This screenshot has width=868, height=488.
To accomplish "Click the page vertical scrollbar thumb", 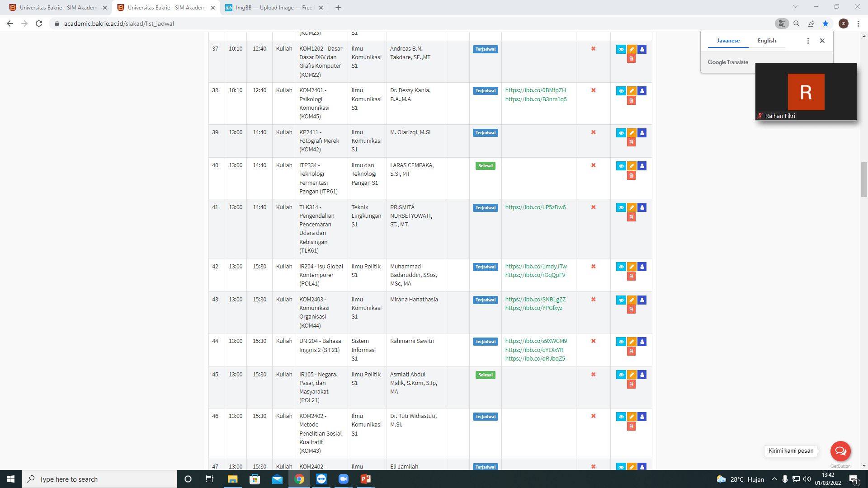I will (x=864, y=179).
